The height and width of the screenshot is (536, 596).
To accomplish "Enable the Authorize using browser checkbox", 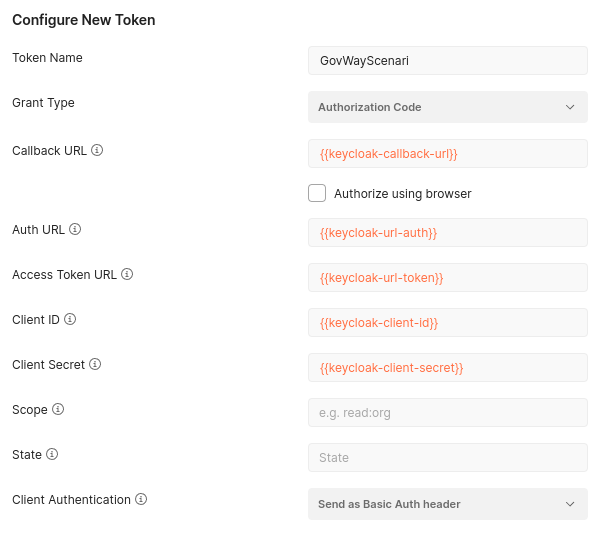I will (x=317, y=193).
